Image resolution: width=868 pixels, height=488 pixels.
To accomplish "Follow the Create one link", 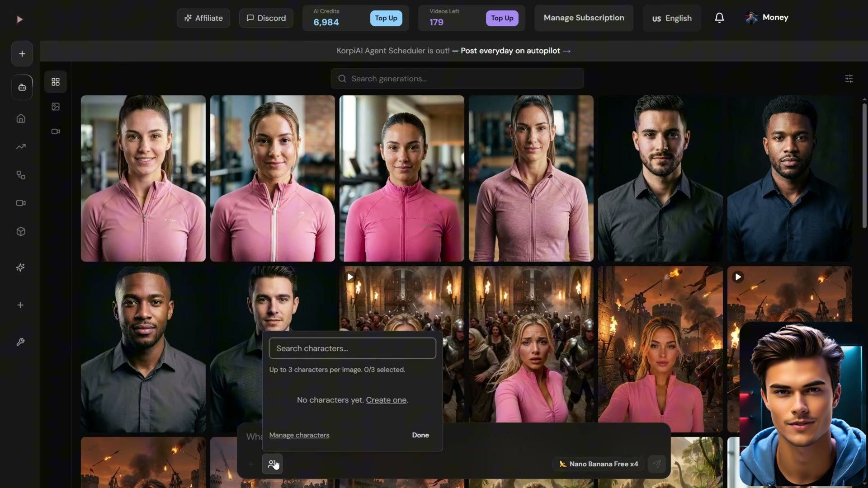I will [x=386, y=400].
